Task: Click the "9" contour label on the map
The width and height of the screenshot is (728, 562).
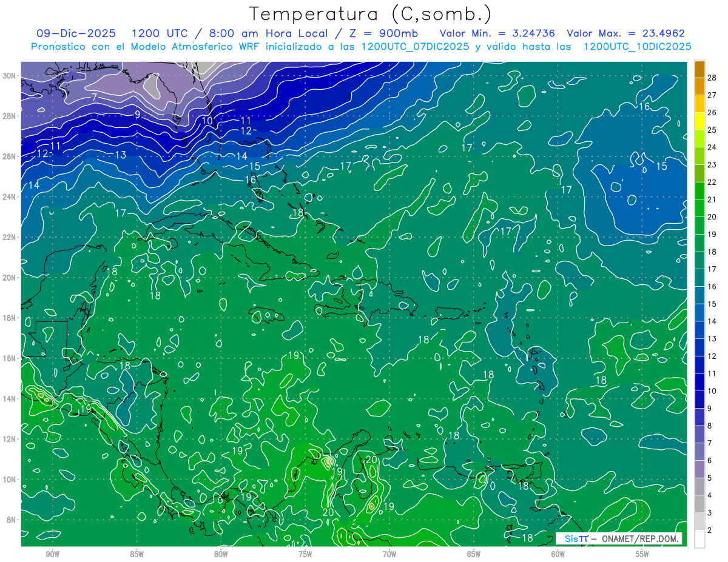Action: 138,115
